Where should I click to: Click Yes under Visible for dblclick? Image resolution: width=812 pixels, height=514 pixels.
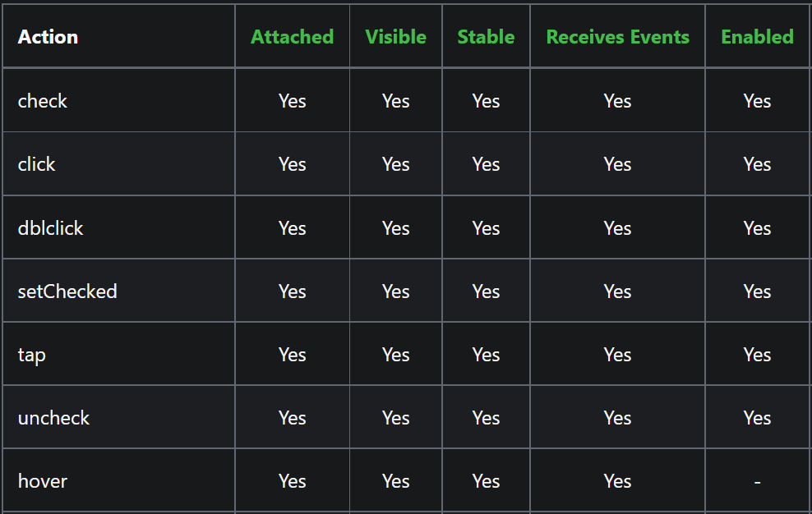[x=395, y=227]
